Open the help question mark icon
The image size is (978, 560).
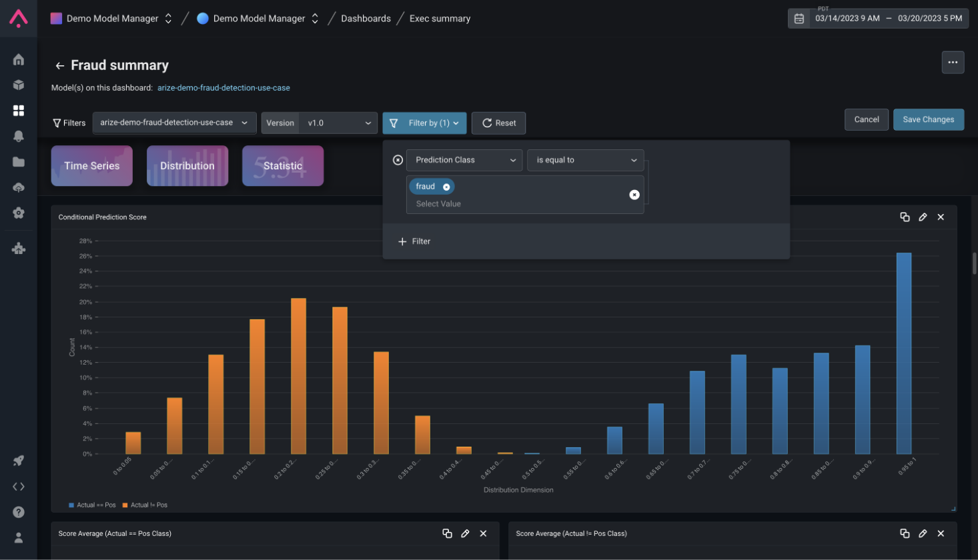[19, 512]
